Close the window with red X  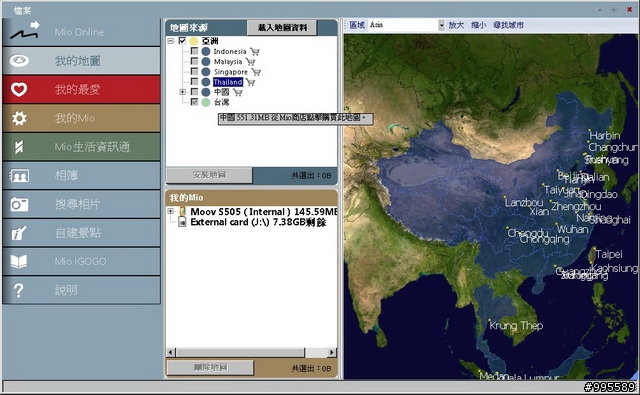[x=629, y=10]
